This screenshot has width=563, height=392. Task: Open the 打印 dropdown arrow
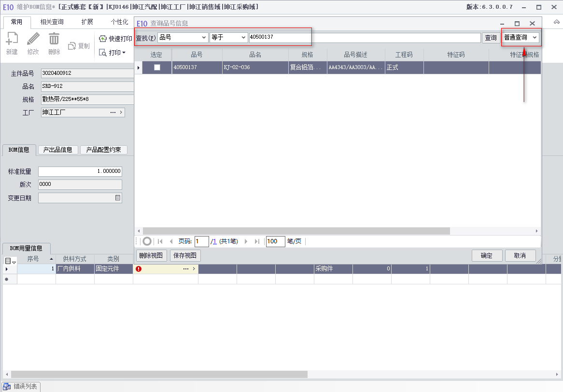click(124, 53)
